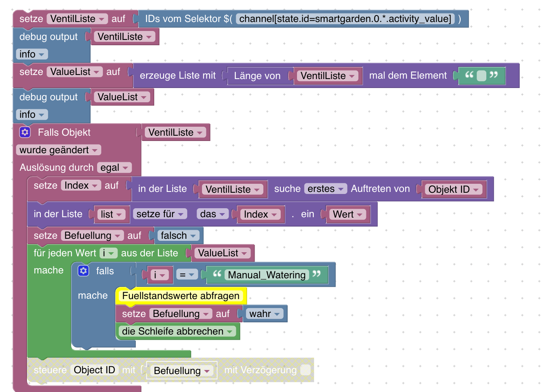
Task: Edit the empty text field in mal dem Element
Action: (481, 76)
